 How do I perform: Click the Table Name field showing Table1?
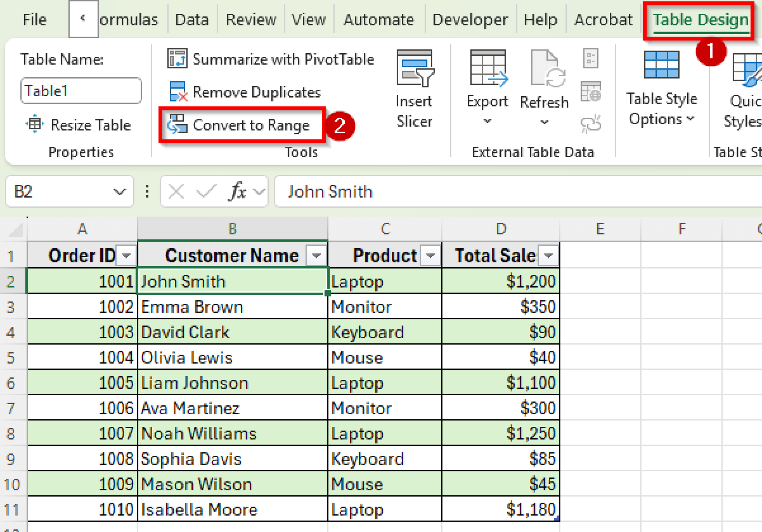[80, 90]
